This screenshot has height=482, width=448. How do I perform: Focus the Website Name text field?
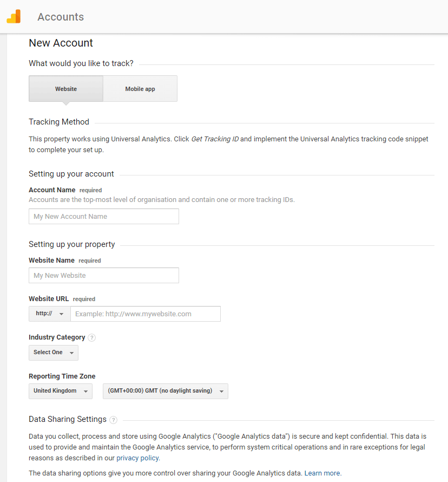coord(104,276)
